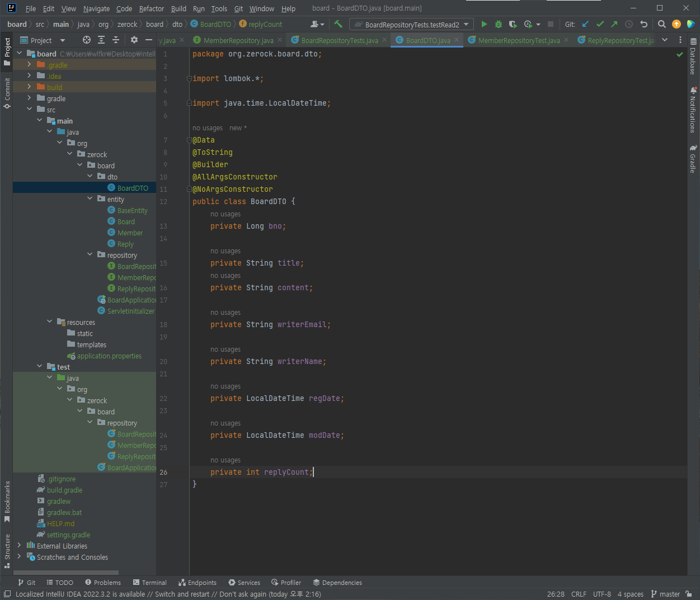Run with coverage icon

tap(513, 24)
